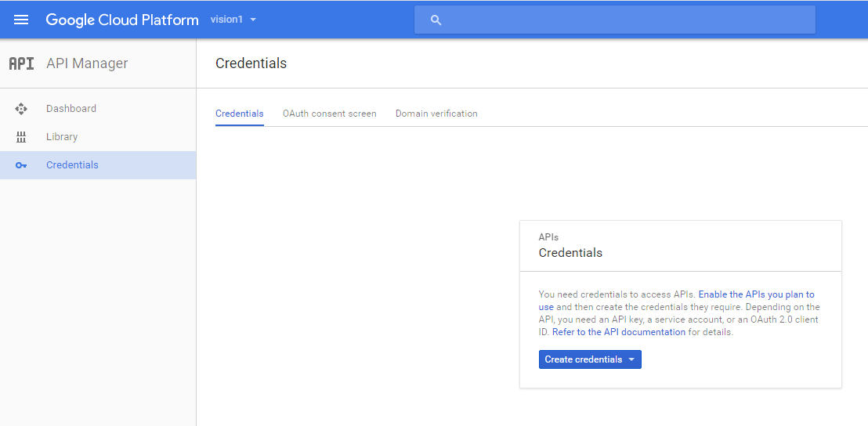Click the key Credentials icon
Image resolution: width=868 pixels, height=426 pixels.
click(21, 165)
